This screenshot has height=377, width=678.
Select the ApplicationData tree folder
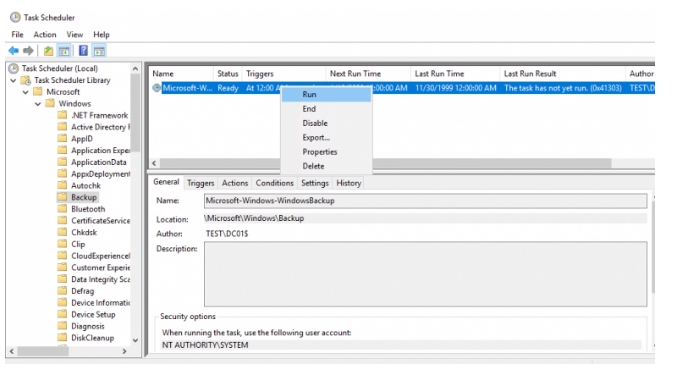99,162
